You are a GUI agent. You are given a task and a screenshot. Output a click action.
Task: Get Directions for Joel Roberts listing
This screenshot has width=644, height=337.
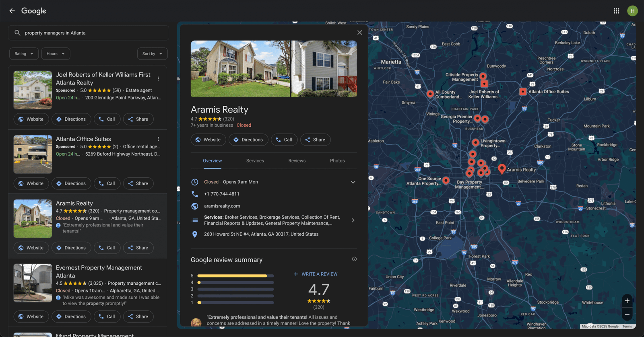pos(71,119)
